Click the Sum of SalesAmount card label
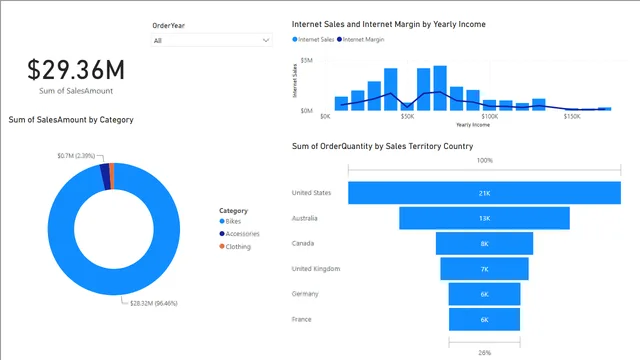Image resolution: width=640 pixels, height=360 pixels. (x=76, y=91)
